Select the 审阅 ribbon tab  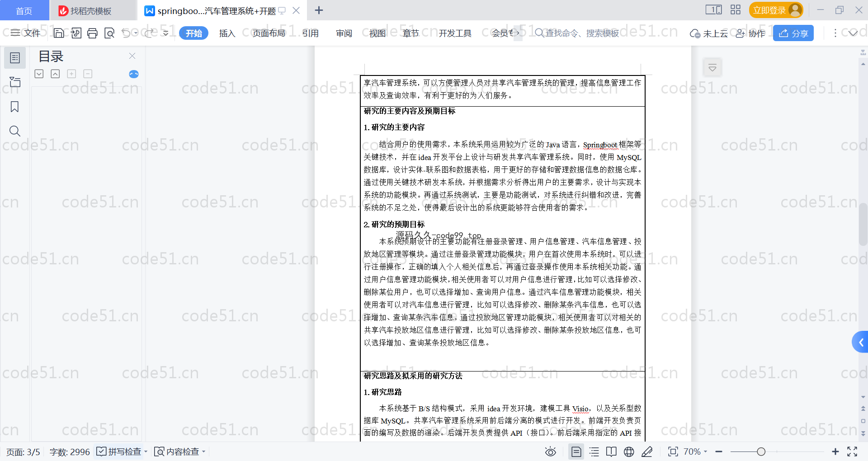344,33
